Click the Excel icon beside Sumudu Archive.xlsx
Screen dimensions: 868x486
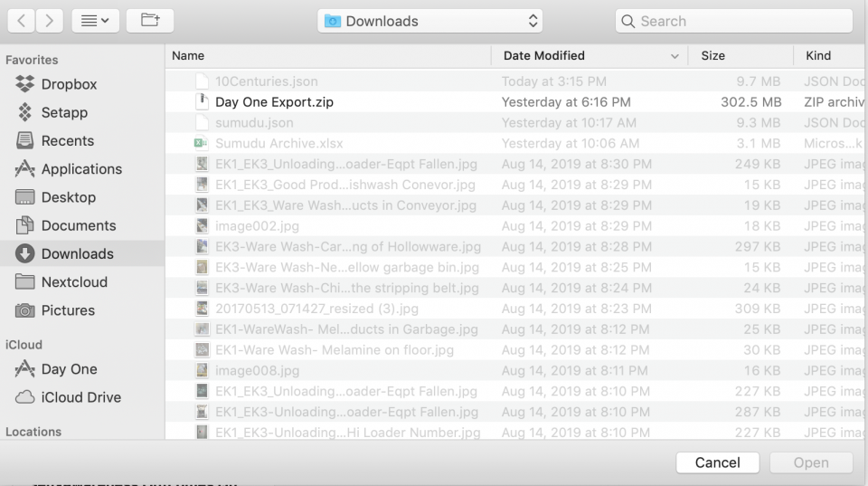click(x=202, y=143)
